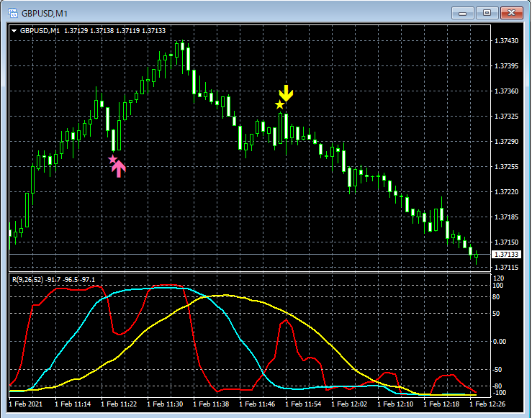532x418 pixels.
Task: Click the 1.37430 price scale label
Action: [x=507, y=41]
